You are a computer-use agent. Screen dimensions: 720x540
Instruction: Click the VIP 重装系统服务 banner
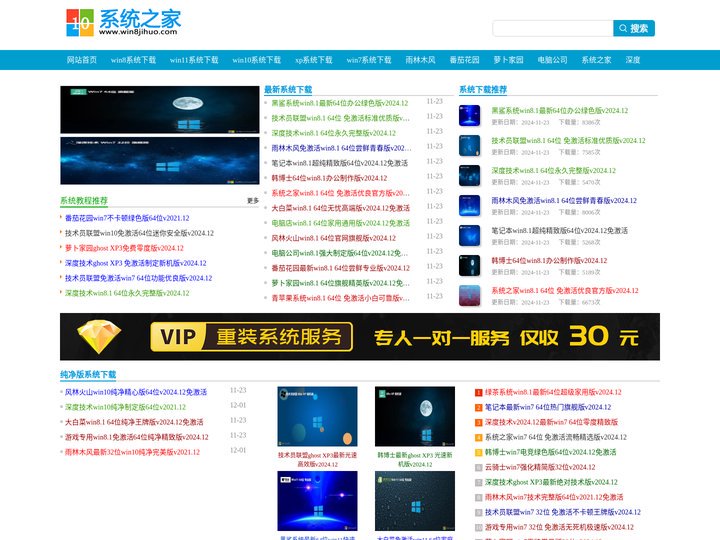pos(360,337)
